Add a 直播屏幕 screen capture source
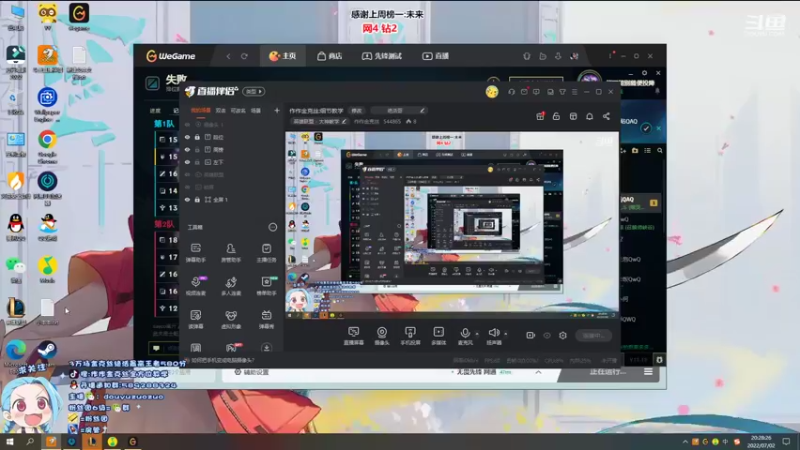Screen dimensions: 800x450 click(354, 336)
